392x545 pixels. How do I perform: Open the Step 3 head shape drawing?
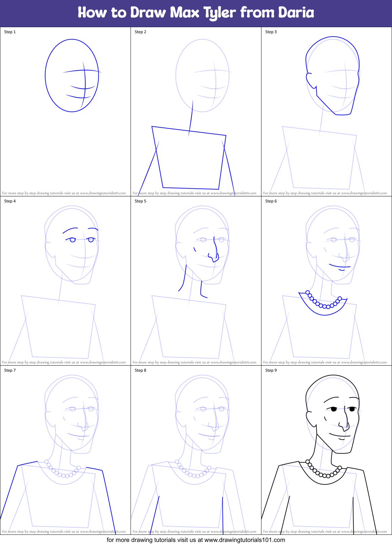pyautogui.click(x=332, y=76)
